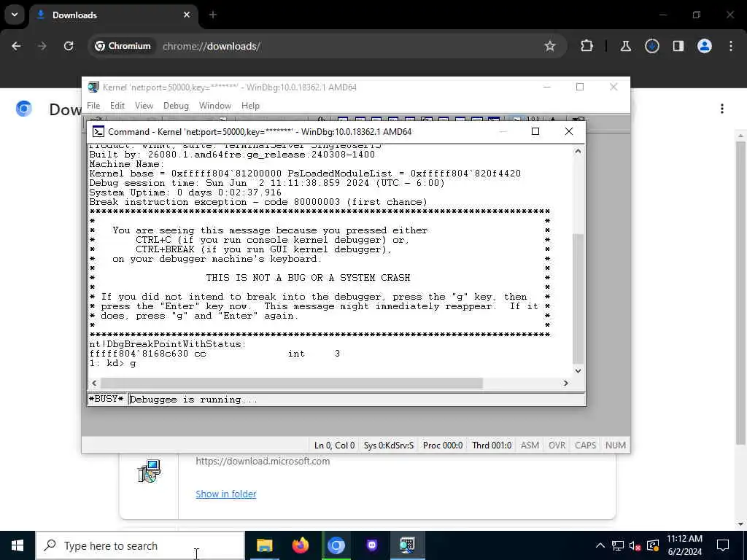Click the Command window prompt icon

click(98, 131)
